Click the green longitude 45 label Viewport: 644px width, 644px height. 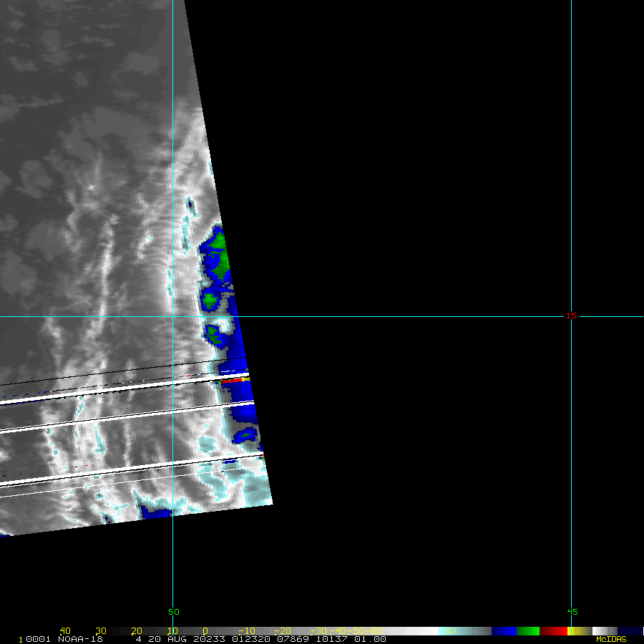572,612
